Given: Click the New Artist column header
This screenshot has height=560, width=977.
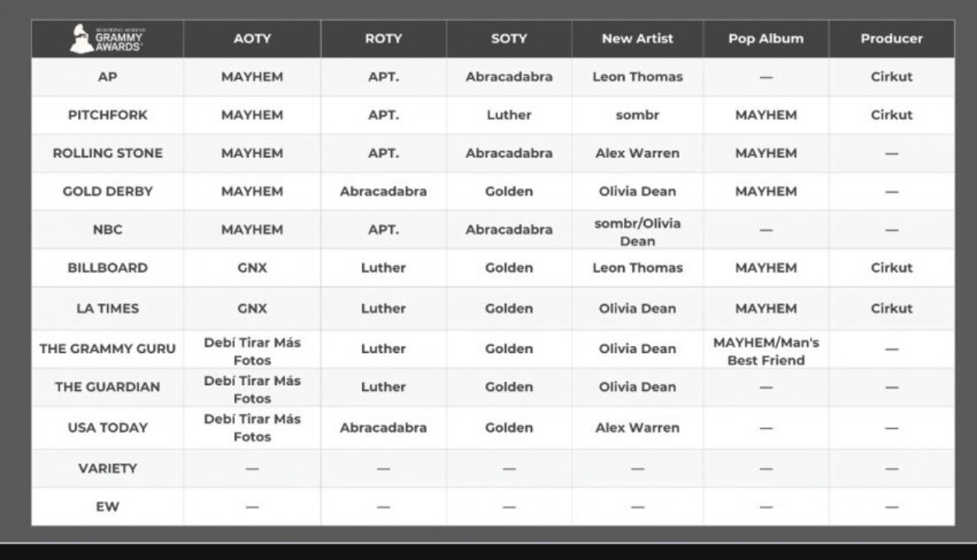Looking at the screenshot, I should 637,39.
